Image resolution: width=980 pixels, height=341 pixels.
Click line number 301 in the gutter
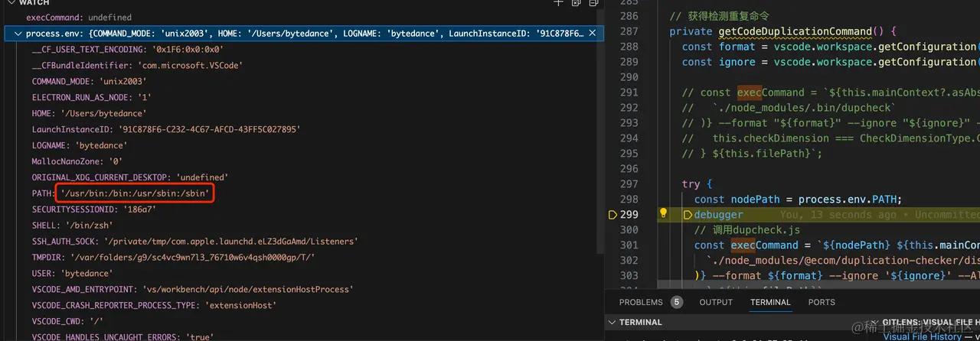tap(629, 245)
